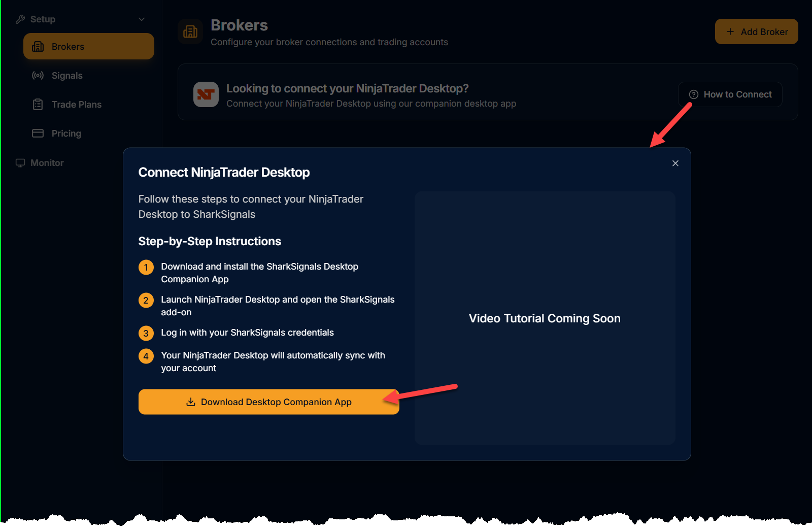Click the Pricing credit card icon
812x529 pixels.
(38, 134)
